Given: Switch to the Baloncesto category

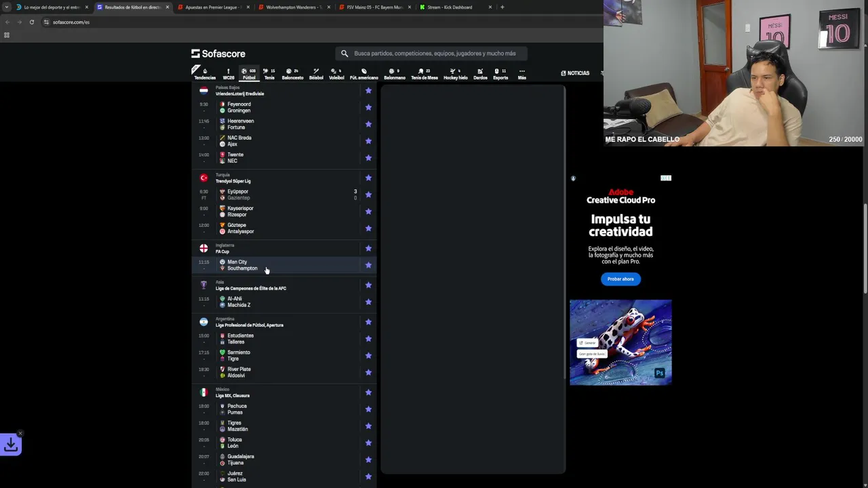Looking at the screenshot, I should pyautogui.click(x=293, y=74).
